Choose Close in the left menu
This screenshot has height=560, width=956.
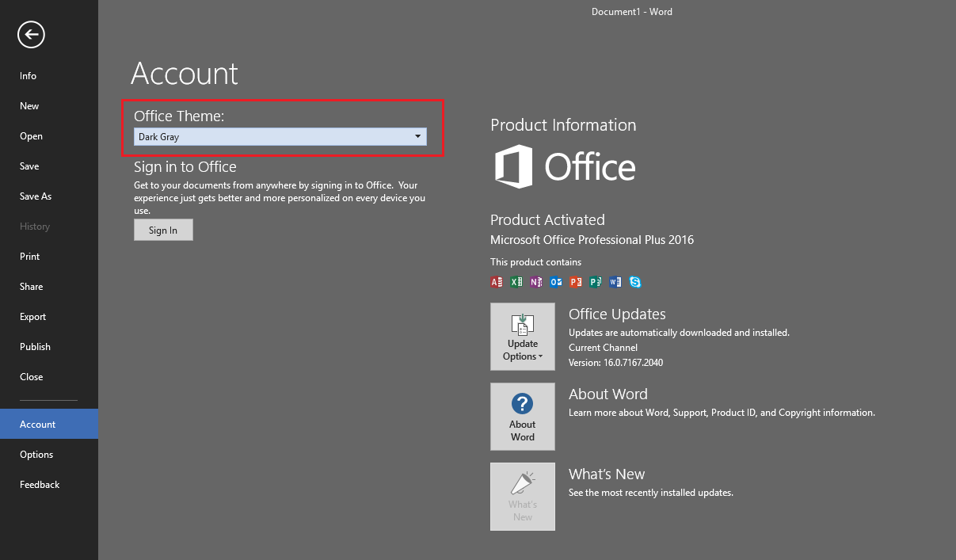coord(49,377)
